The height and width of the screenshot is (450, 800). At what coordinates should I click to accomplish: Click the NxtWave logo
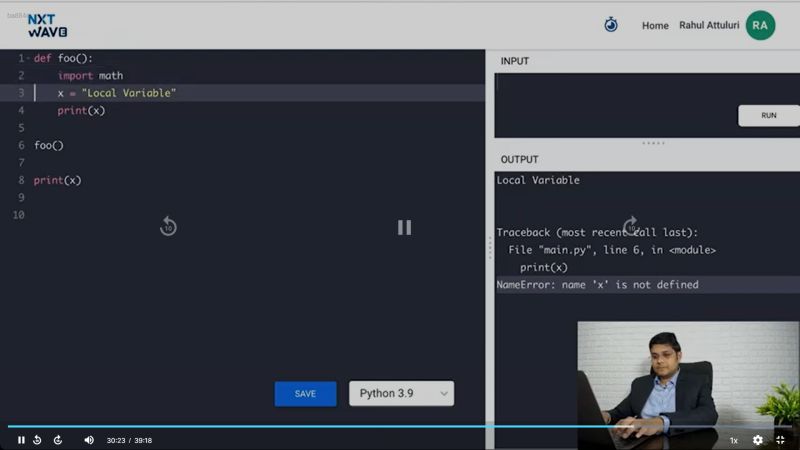coord(47,26)
